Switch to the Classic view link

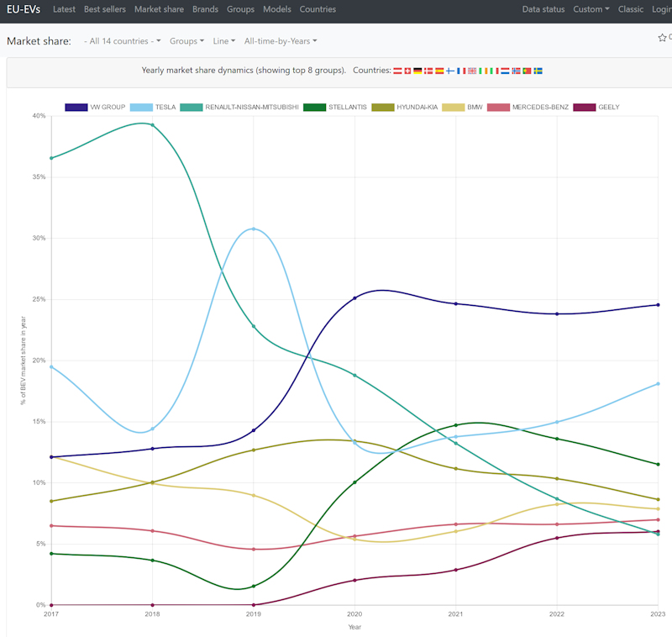pos(631,9)
